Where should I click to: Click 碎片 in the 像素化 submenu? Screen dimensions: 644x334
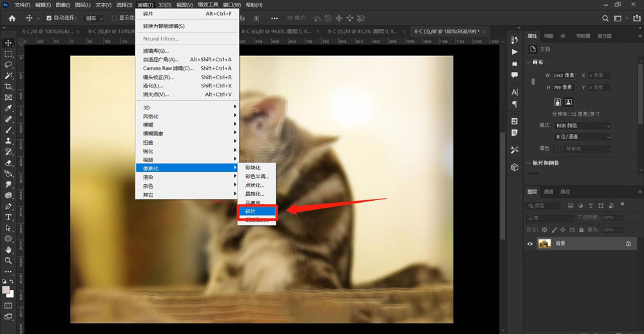pos(257,211)
